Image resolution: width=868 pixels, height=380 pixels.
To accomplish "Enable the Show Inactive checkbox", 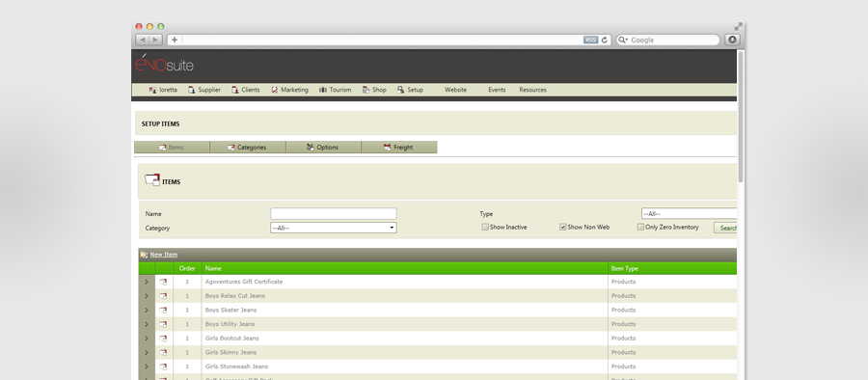I will click(x=485, y=227).
